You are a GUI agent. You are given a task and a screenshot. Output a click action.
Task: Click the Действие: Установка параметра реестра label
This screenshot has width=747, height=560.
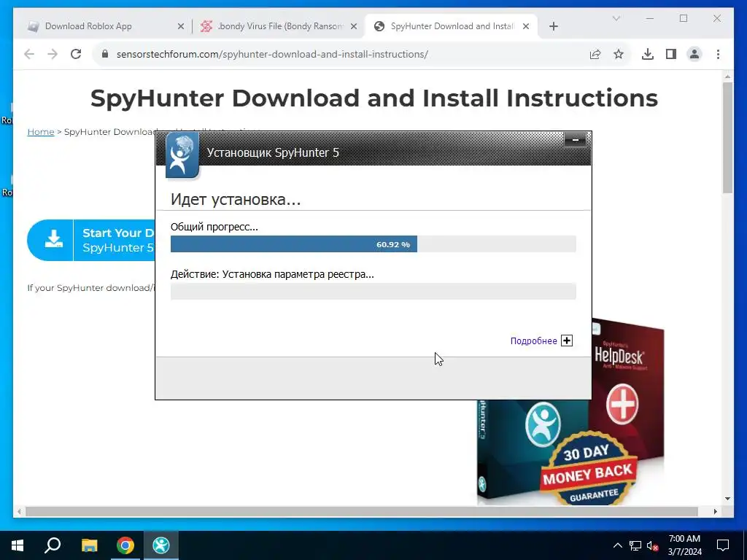(272, 274)
